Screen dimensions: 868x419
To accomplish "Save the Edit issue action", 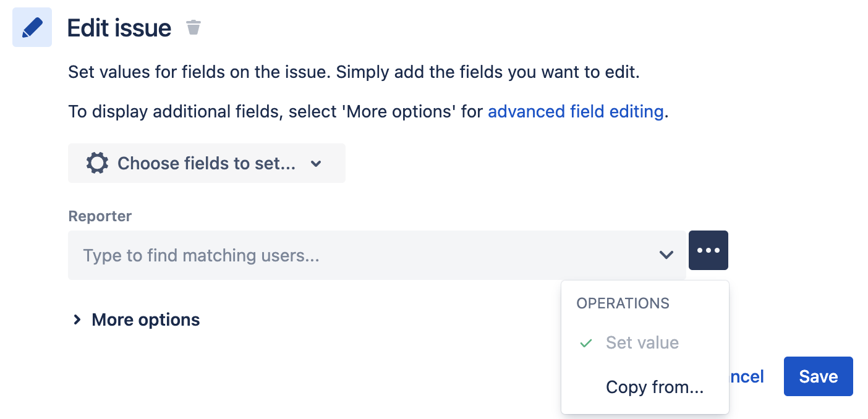I will (817, 376).
